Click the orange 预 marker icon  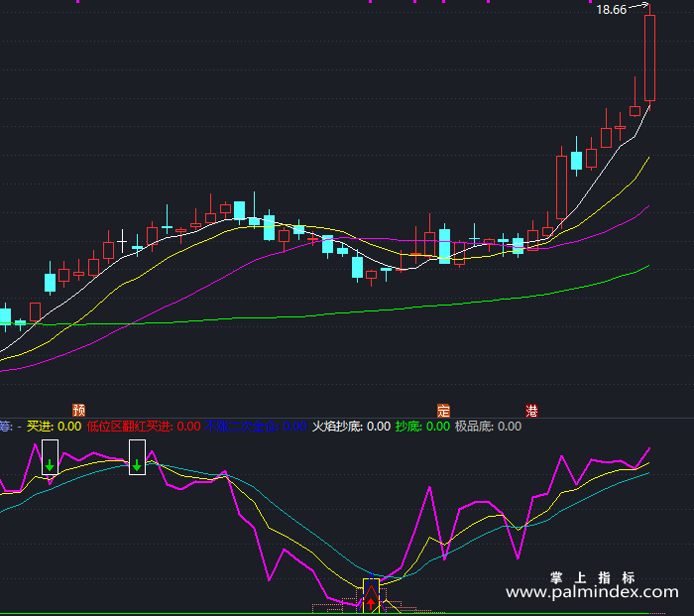click(78, 410)
